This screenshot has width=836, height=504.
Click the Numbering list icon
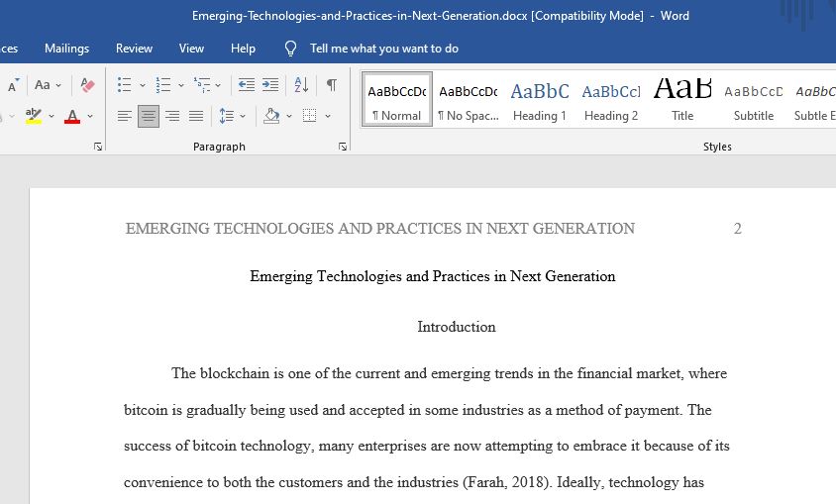pos(163,85)
